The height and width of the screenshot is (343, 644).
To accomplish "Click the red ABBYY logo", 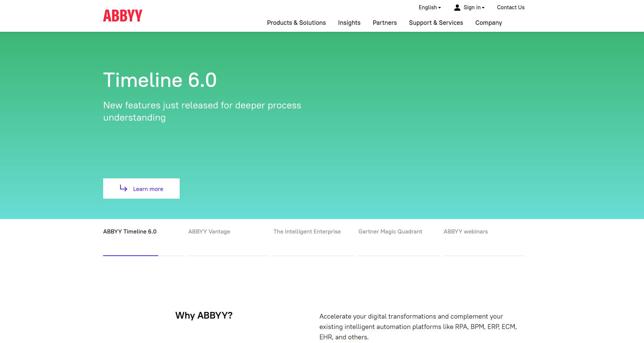I will (122, 16).
